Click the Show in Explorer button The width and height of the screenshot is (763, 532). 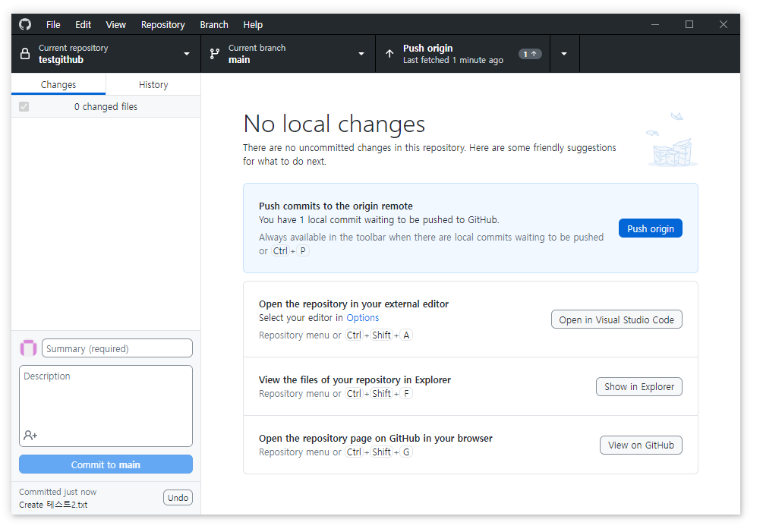point(639,386)
